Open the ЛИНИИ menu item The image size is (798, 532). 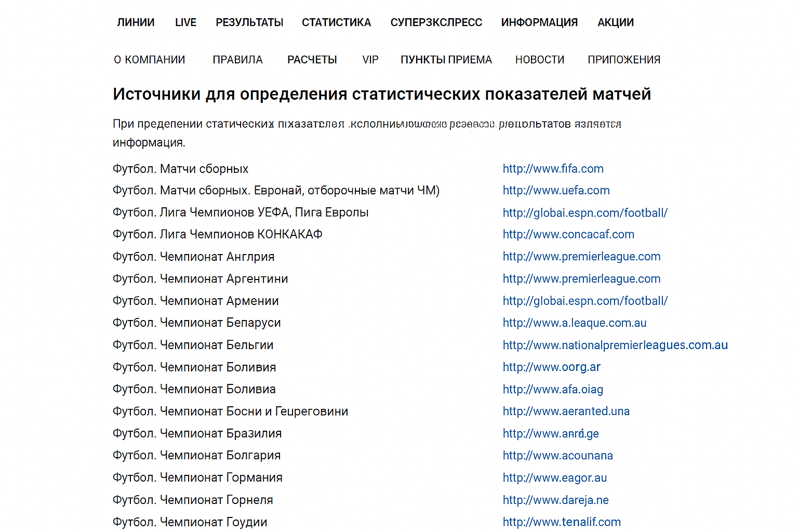136,22
